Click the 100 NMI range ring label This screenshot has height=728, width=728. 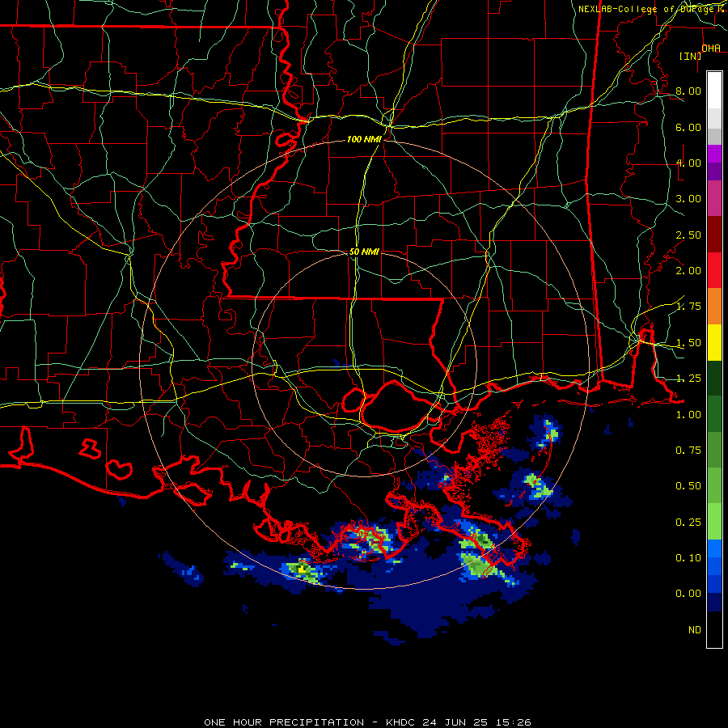(x=364, y=139)
